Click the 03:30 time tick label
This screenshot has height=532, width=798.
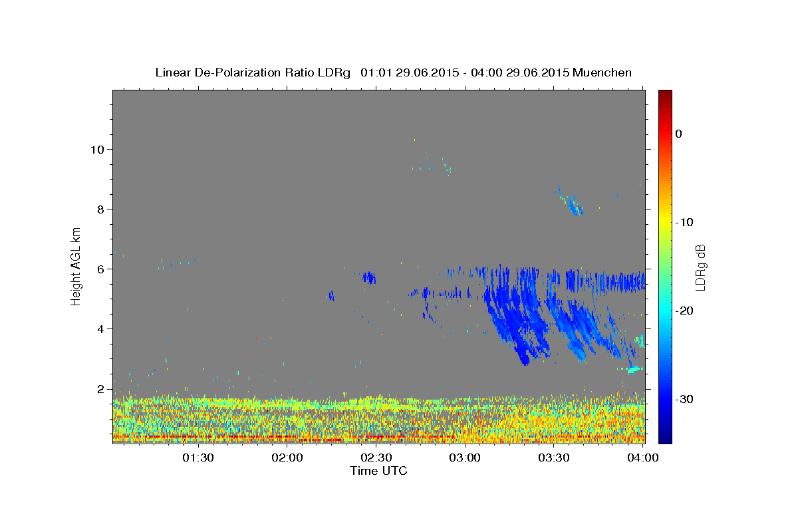point(553,458)
